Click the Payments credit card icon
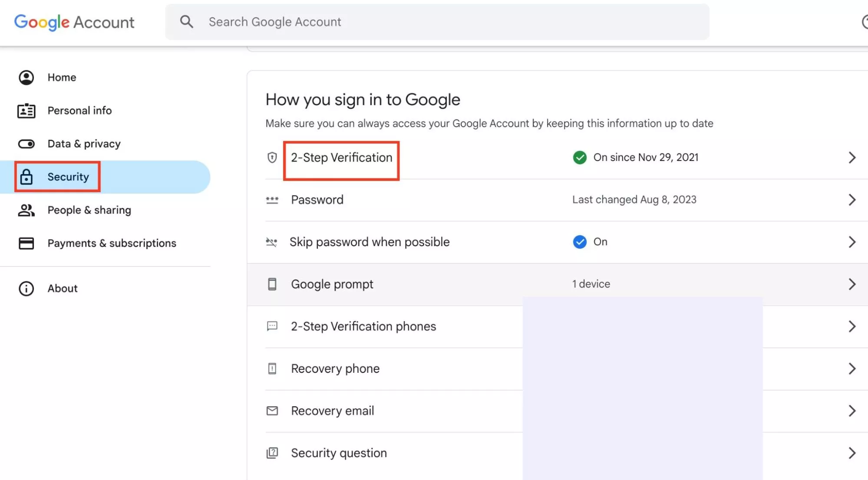 pos(26,243)
